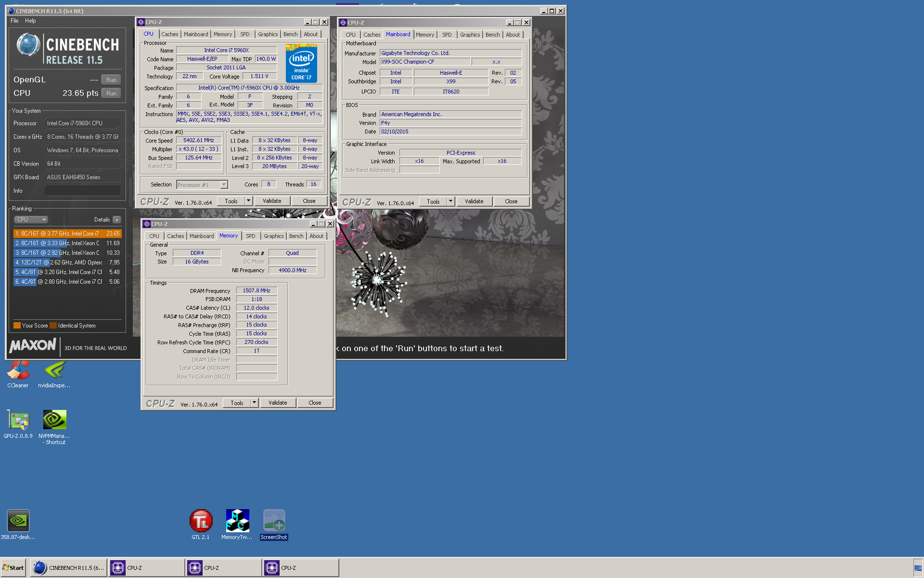This screenshot has width=924, height=578.
Task: Click the Your Score orange legend swatch
Action: (17, 326)
